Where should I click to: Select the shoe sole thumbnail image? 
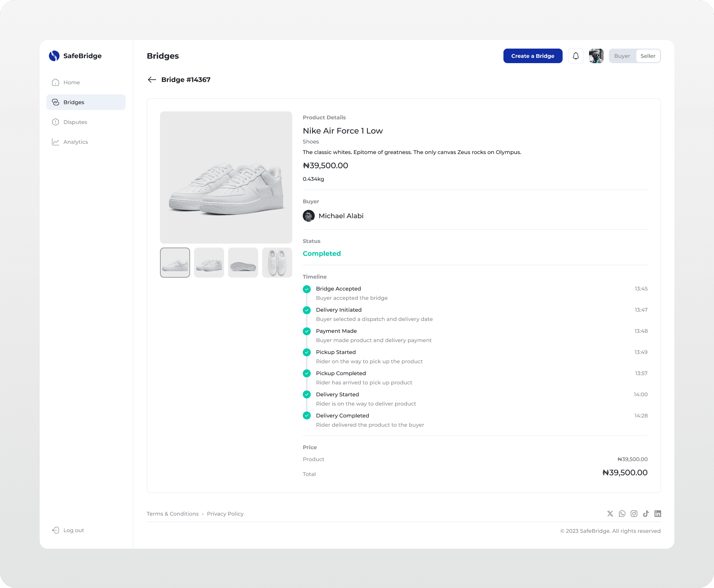coord(243,262)
